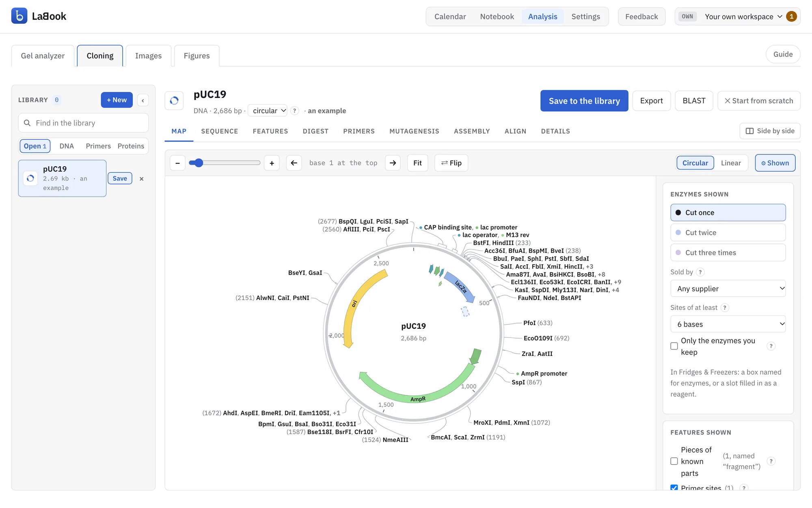This screenshot has height=508, width=812.
Task: Enable Only the enzymes you keep checkbox
Action: tap(674, 346)
